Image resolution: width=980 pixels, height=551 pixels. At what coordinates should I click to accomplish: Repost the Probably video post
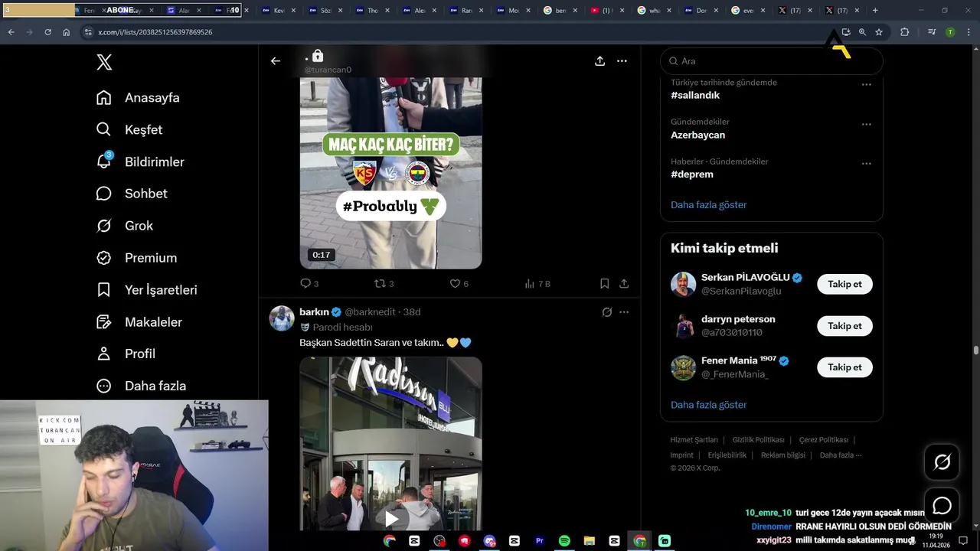point(384,284)
